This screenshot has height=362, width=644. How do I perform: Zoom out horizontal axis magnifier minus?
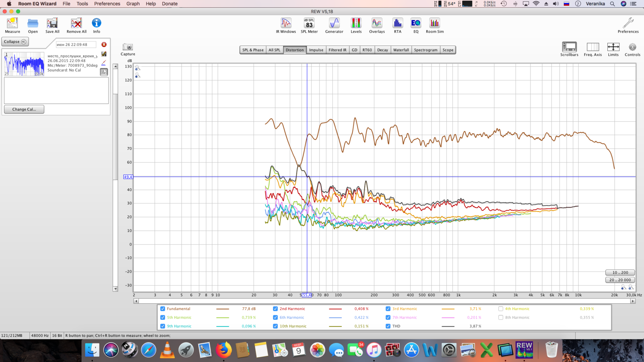click(623, 287)
